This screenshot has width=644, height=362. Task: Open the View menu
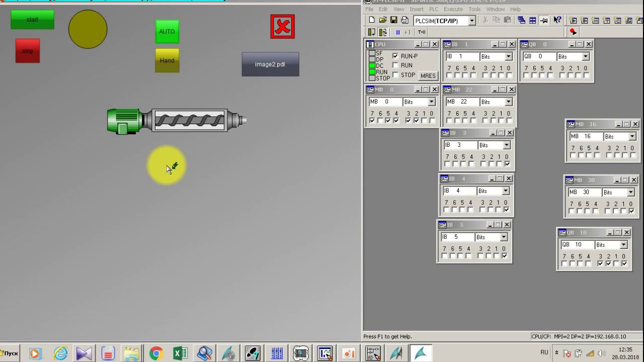398,9
